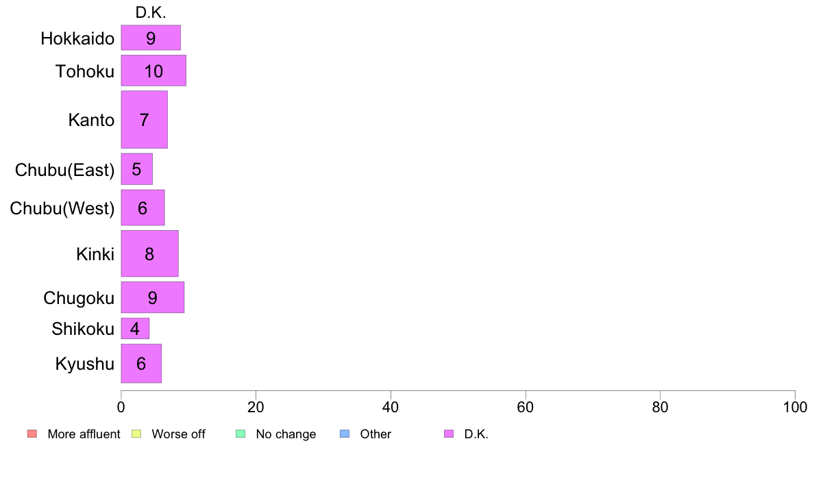Select the Kinki bar showing 8
Image resolution: width=814 pixels, height=504 pixels.
(x=149, y=254)
